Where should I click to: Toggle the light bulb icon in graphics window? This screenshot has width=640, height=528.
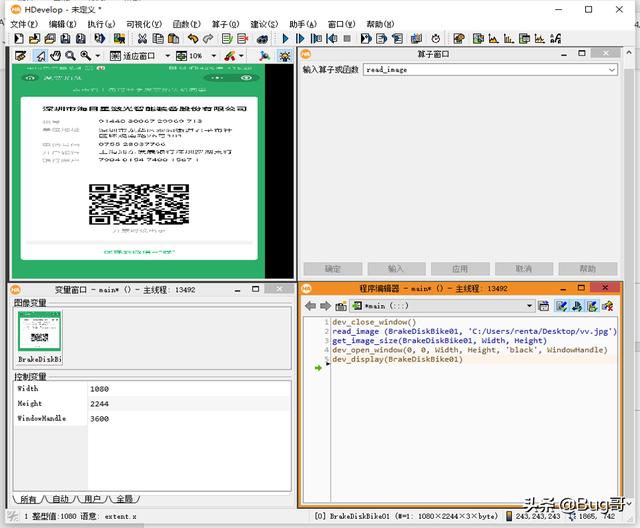point(284,55)
